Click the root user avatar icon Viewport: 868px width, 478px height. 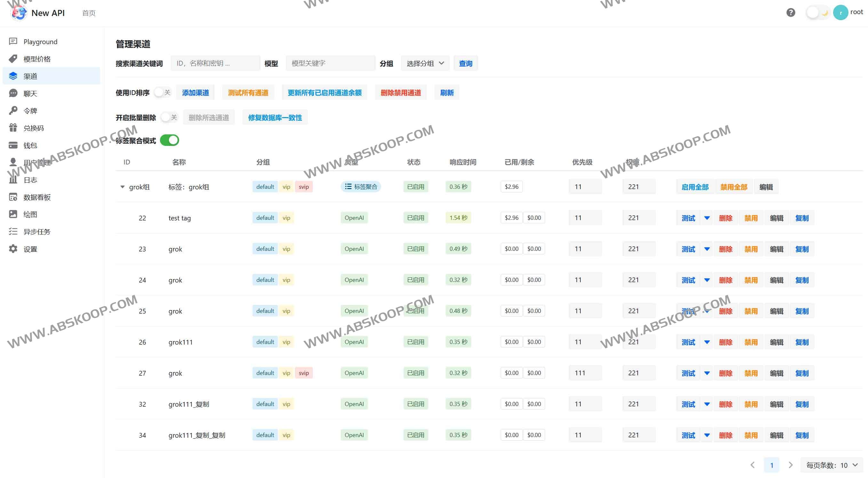840,13
